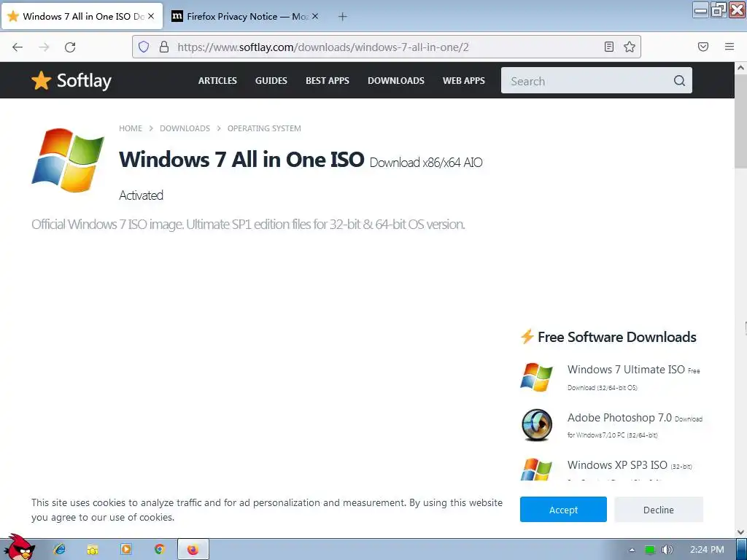Go back using the browser back arrow
Screen dimensions: 747x560
18,47
